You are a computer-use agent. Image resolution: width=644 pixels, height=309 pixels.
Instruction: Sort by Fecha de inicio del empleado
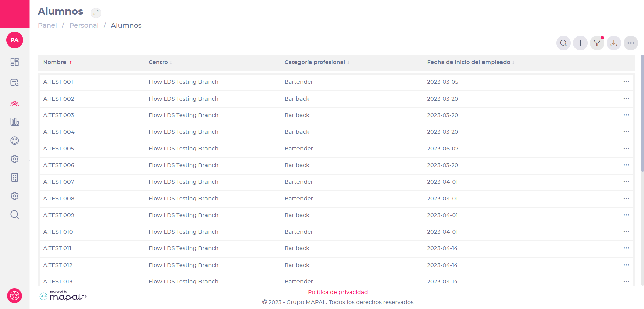click(x=470, y=62)
